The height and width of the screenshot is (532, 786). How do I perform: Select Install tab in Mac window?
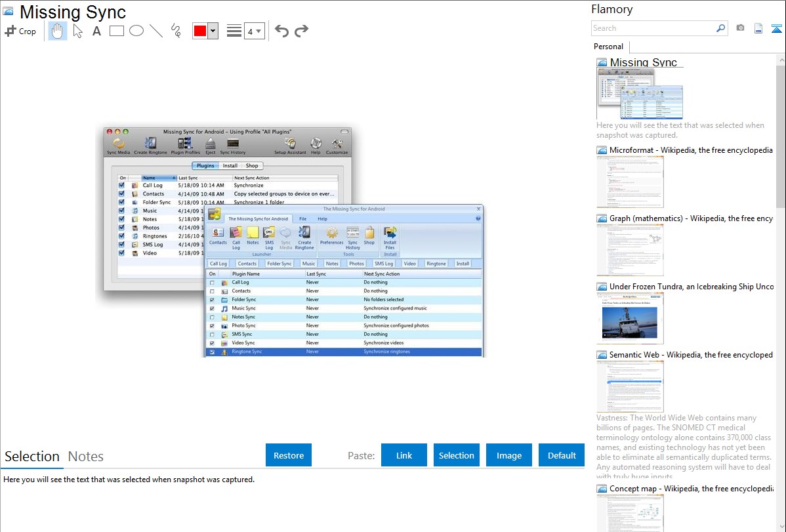230,165
